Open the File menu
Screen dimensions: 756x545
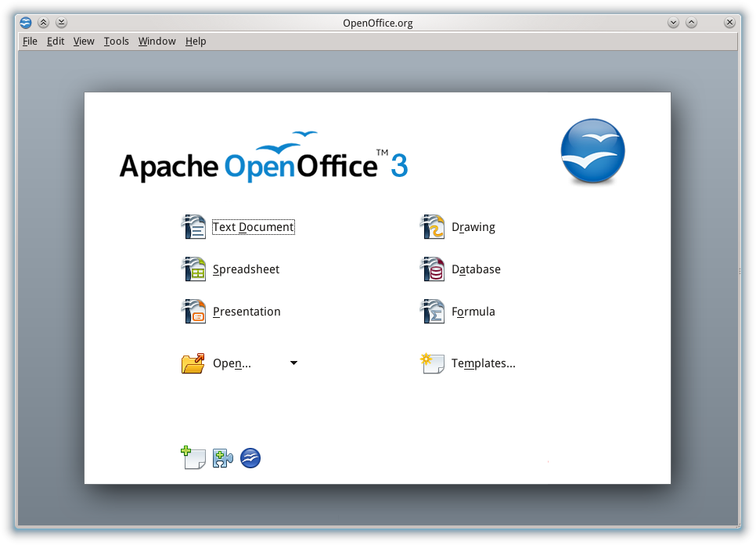click(30, 42)
